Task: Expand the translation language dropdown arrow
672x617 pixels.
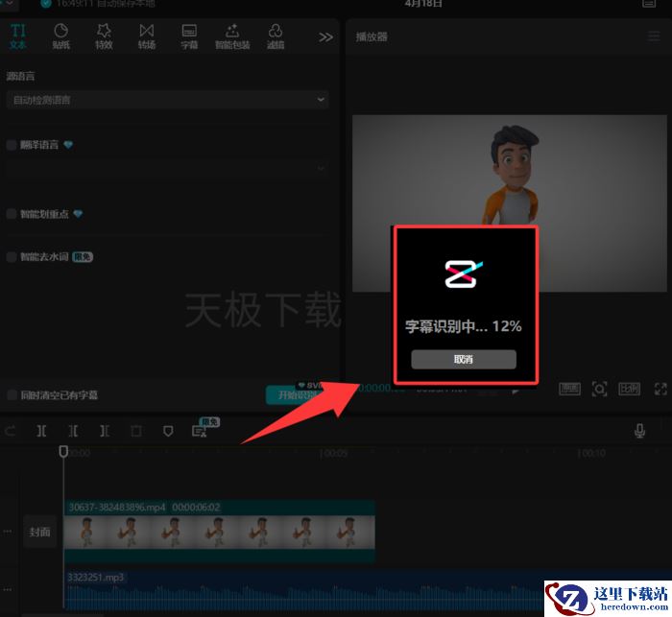Action: [x=321, y=168]
